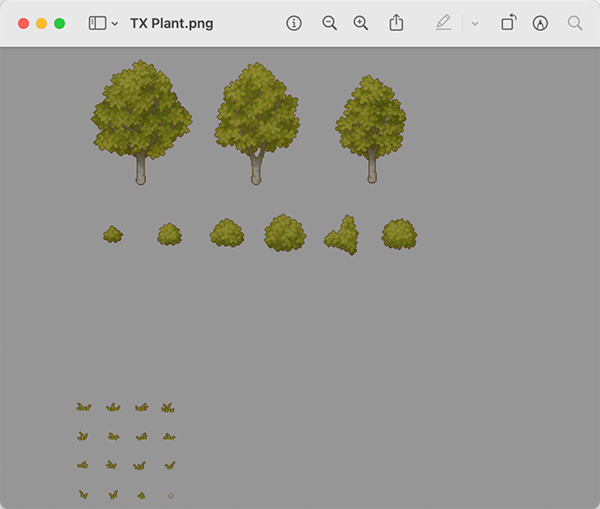Click the smallest bush in the row

point(113,234)
